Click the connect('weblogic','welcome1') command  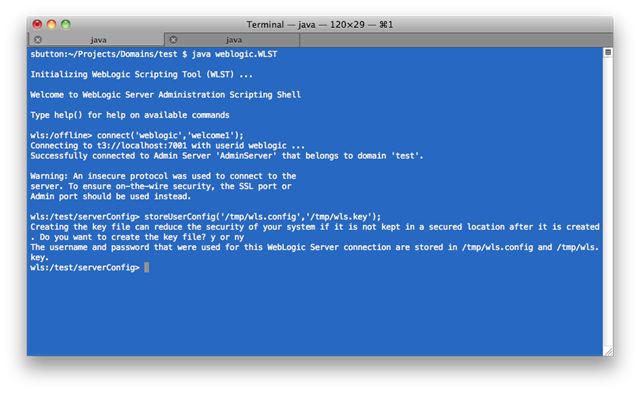pyautogui.click(x=170, y=135)
